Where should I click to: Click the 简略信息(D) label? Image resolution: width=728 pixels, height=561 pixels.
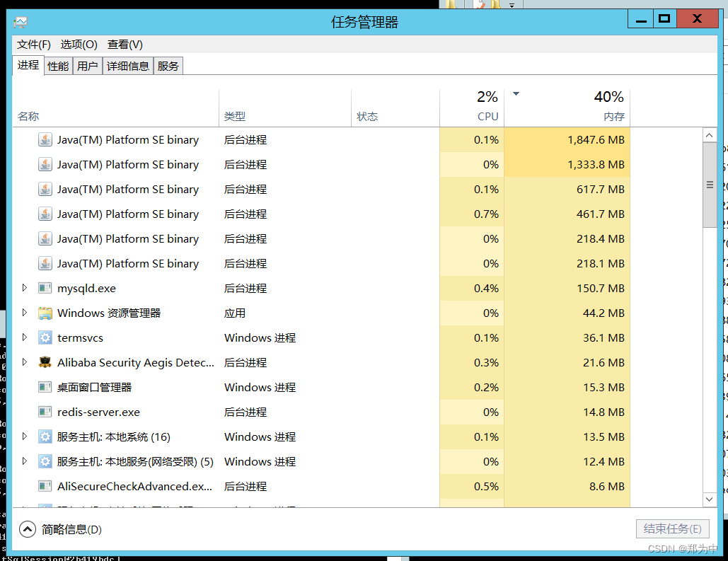tap(71, 529)
